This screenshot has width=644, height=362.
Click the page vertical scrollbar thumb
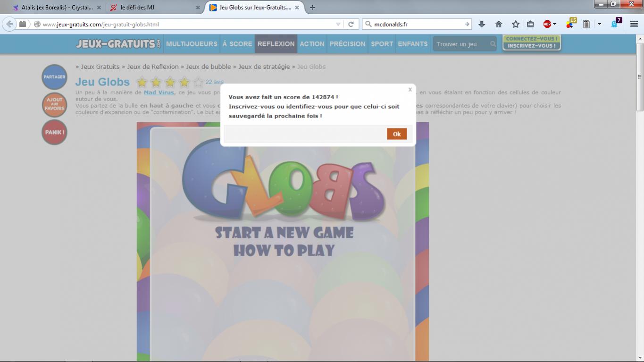[640, 76]
